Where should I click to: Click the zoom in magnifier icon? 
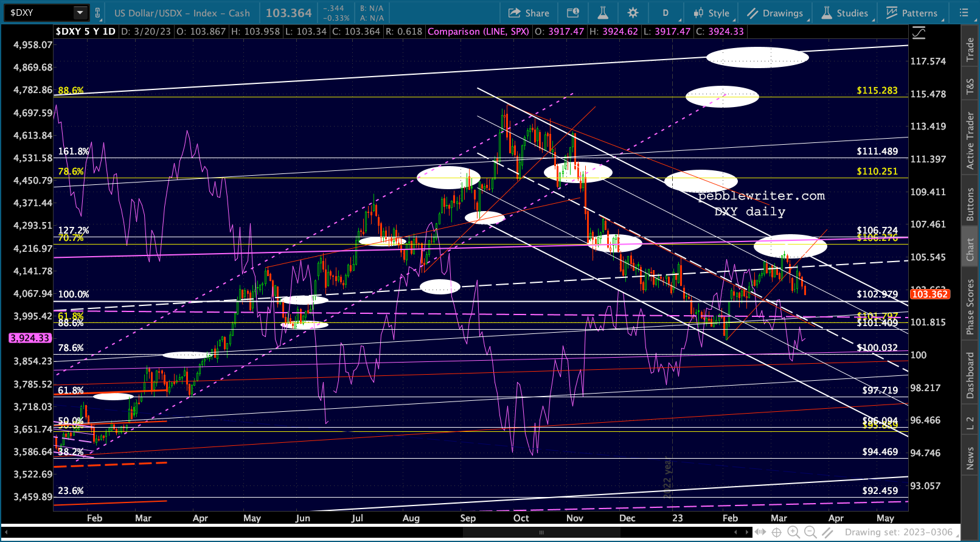coord(794,532)
